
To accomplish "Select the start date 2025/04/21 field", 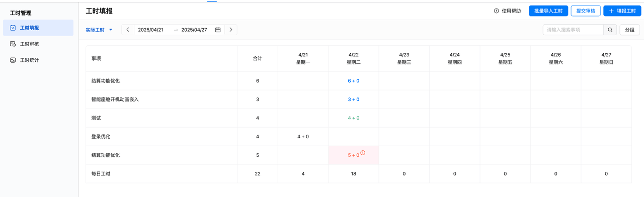I will (151, 30).
